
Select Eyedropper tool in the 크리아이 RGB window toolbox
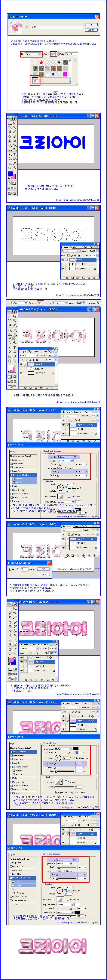coord(14,164)
